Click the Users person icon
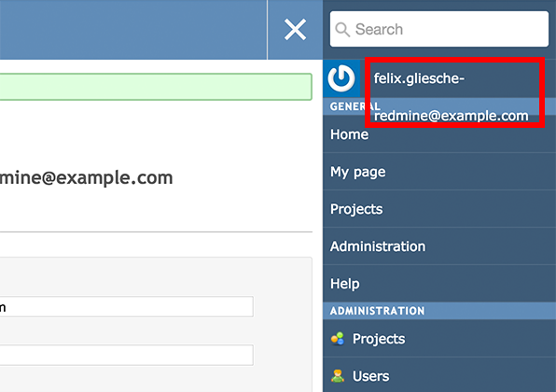The width and height of the screenshot is (556, 392). 338,376
